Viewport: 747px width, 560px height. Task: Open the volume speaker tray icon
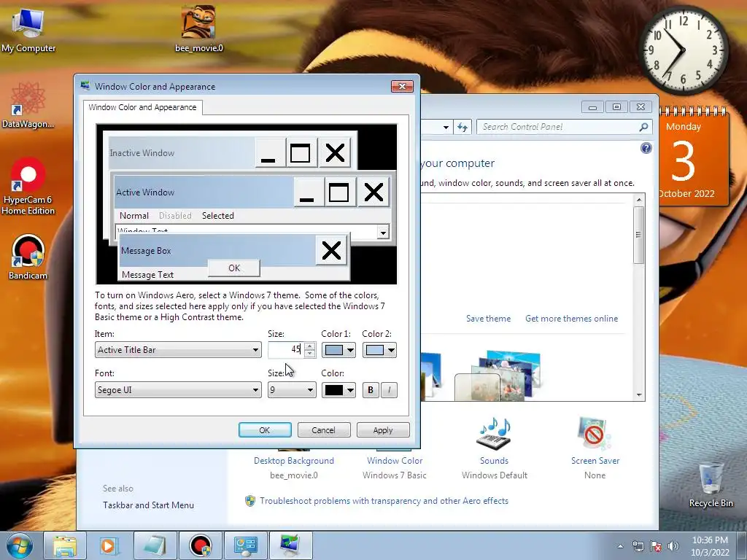[673, 546]
